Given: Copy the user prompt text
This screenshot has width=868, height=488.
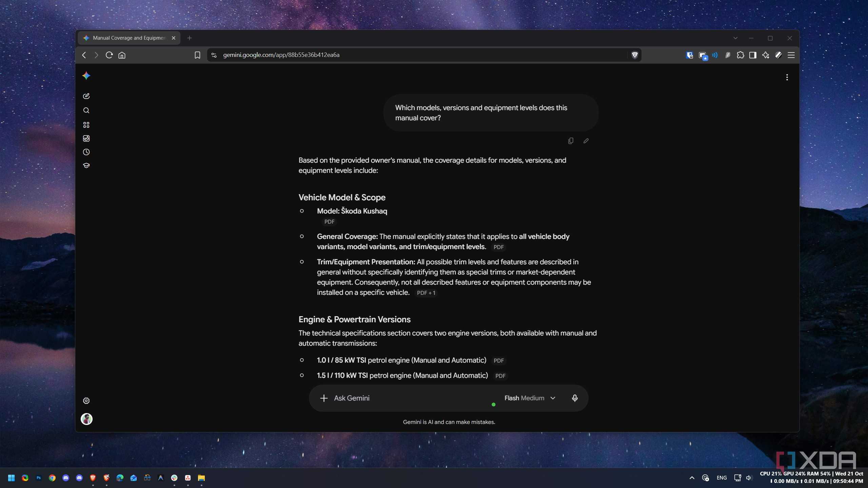Looking at the screenshot, I should point(571,141).
